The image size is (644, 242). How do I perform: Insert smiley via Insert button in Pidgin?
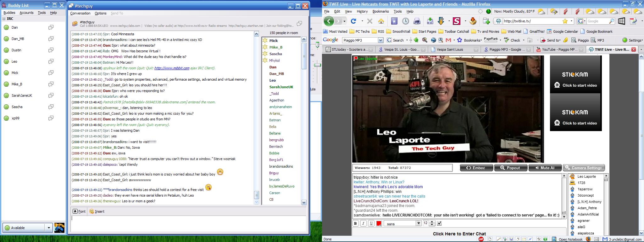(97, 211)
